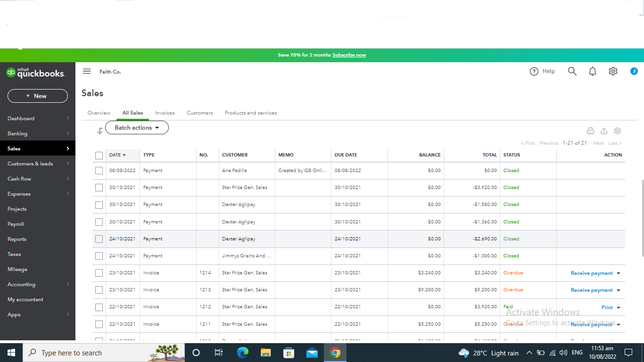Toggle the hamburger navigation menu
The width and height of the screenshot is (644, 362).
click(x=87, y=71)
